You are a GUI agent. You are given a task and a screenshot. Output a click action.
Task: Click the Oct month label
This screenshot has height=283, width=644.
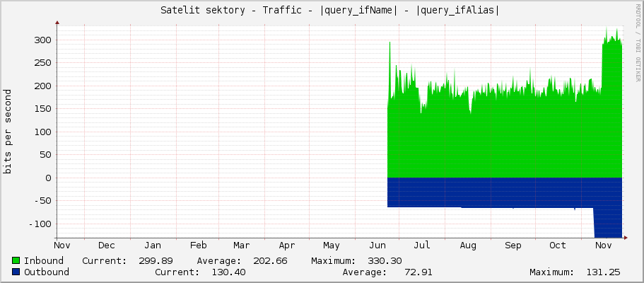click(x=558, y=246)
